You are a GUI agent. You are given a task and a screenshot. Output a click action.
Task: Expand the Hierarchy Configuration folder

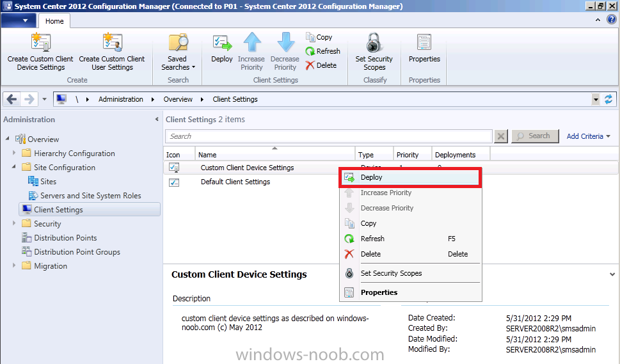(x=14, y=152)
